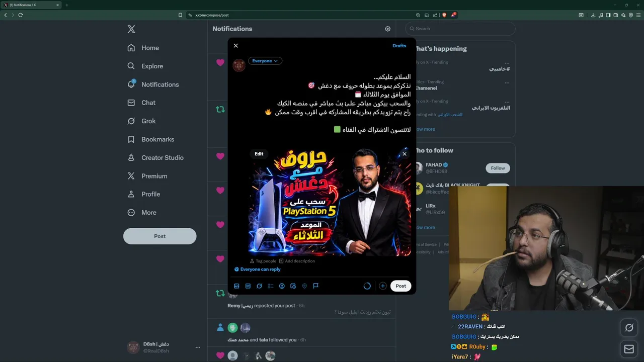Click the attached PlayStation 5 image
This screenshot has width=644, height=362.
click(330, 201)
